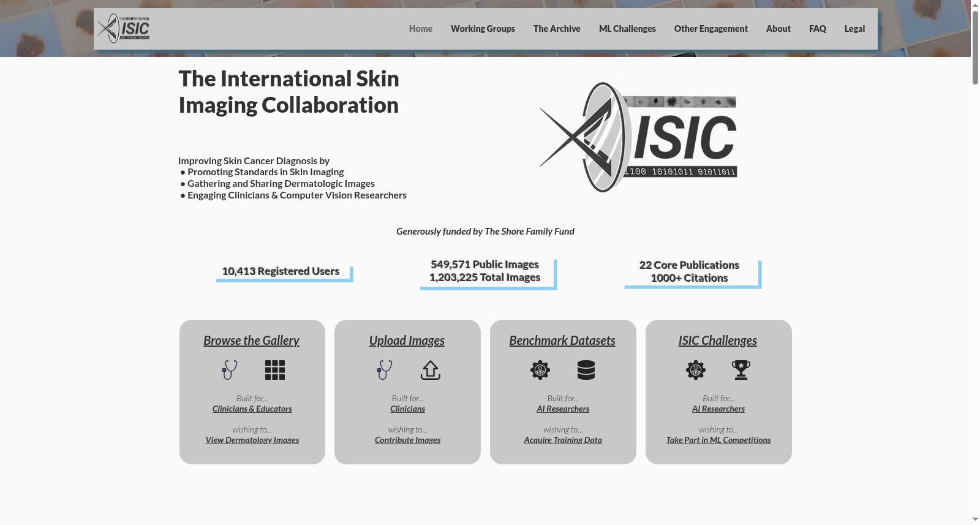This screenshot has height=525, width=980.
Task: Click the trophy icon in ISIC Challenges card
Action: pos(741,370)
